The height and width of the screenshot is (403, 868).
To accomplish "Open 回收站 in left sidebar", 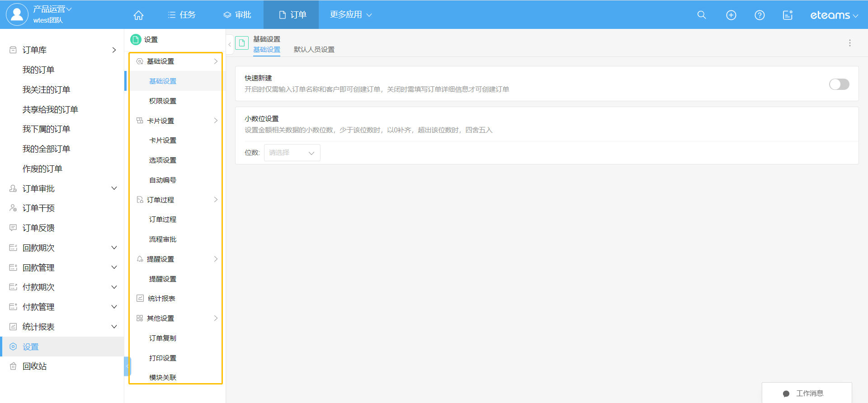I will pos(34,366).
